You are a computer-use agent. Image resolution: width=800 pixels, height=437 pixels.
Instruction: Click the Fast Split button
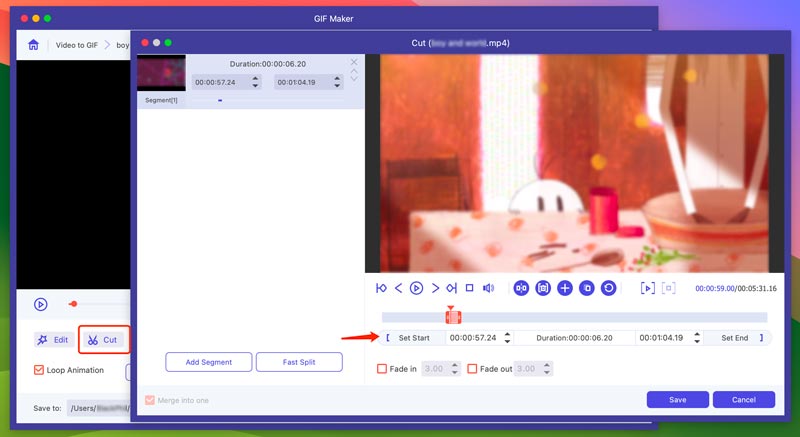pos(299,362)
